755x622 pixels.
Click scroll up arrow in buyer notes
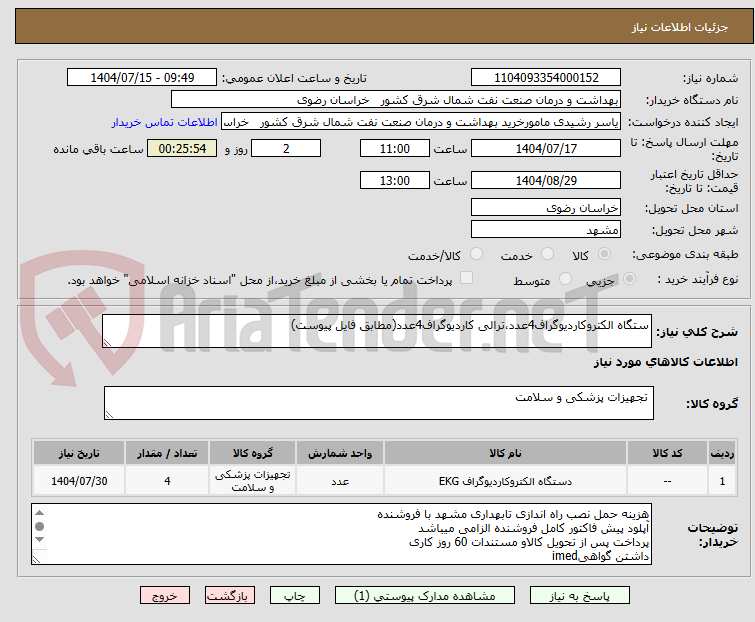(39, 513)
